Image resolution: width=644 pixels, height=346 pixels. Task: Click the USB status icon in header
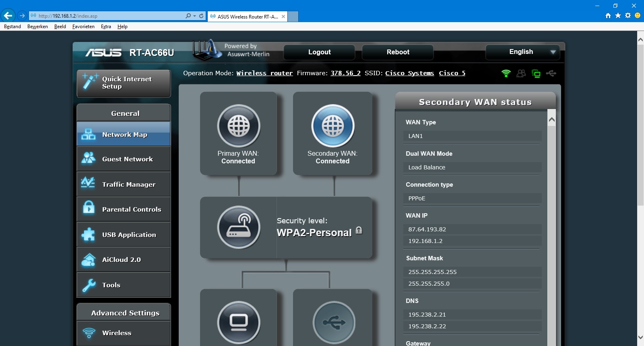click(x=551, y=73)
